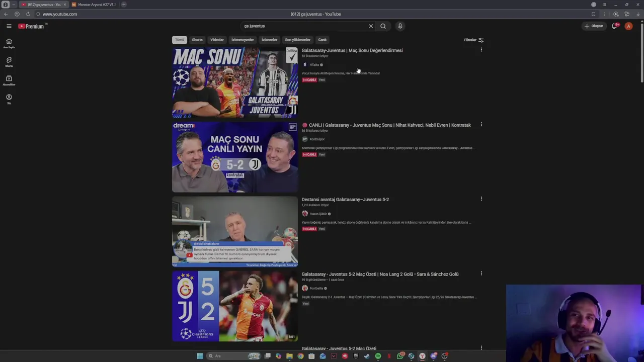This screenshot has height=362, width=644.
Task: Open Ana Sayfa in the sidebar
Action: [x=9, y=44]
